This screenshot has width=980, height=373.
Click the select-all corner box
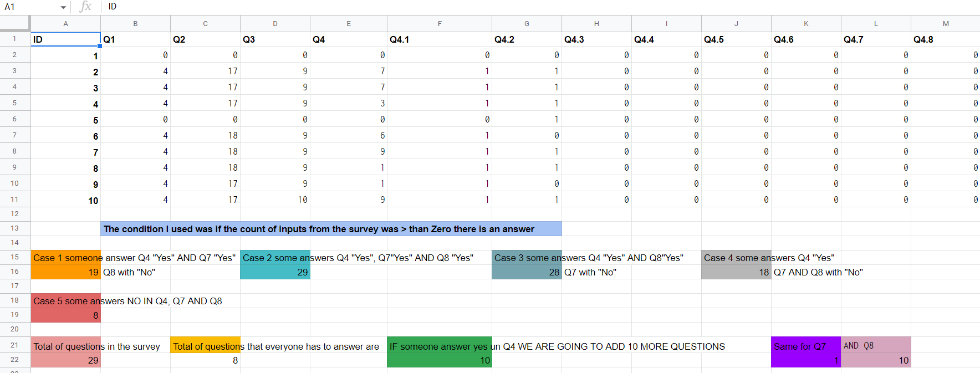(14, 23)
